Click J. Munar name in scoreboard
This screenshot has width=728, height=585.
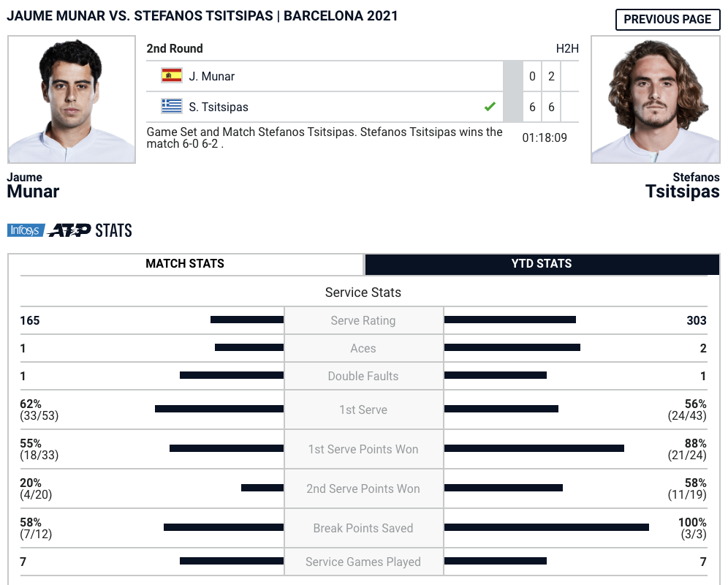212,76
